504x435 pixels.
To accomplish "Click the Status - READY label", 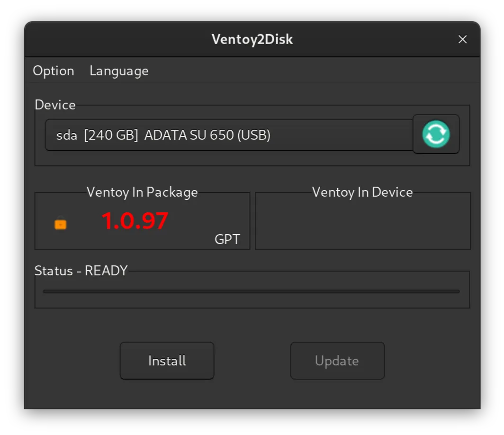I will [81, 271].
